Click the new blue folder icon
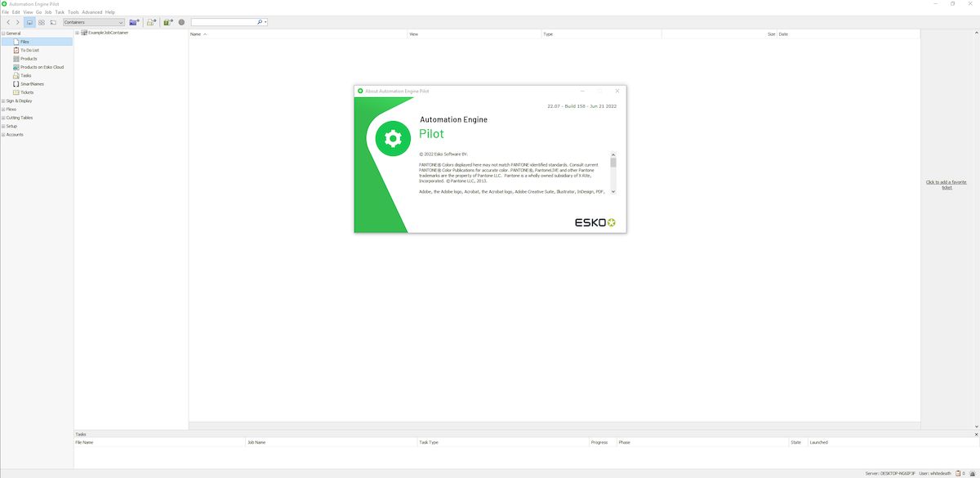Screen dimensions: 980x478 pos(134,22)
